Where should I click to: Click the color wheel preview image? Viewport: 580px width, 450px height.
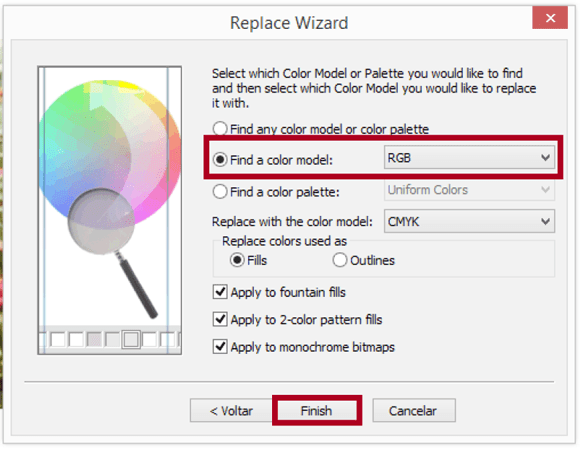[110, 153]
